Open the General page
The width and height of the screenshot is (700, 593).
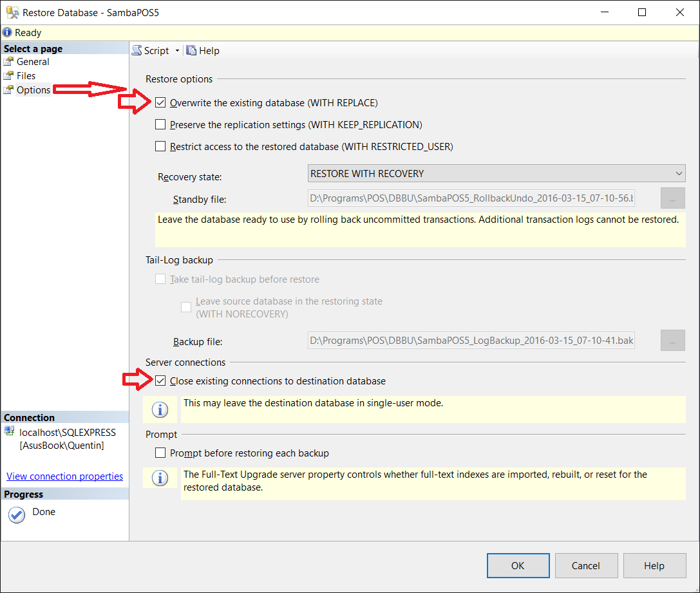click(x=33, y=62)
